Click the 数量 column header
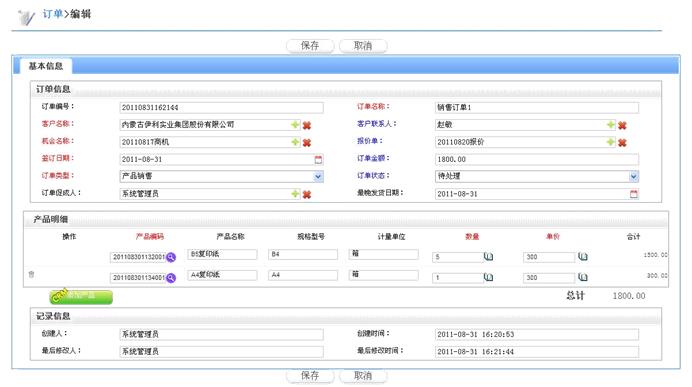The width and height of the screenshot is (692, 387). (472, 237)
